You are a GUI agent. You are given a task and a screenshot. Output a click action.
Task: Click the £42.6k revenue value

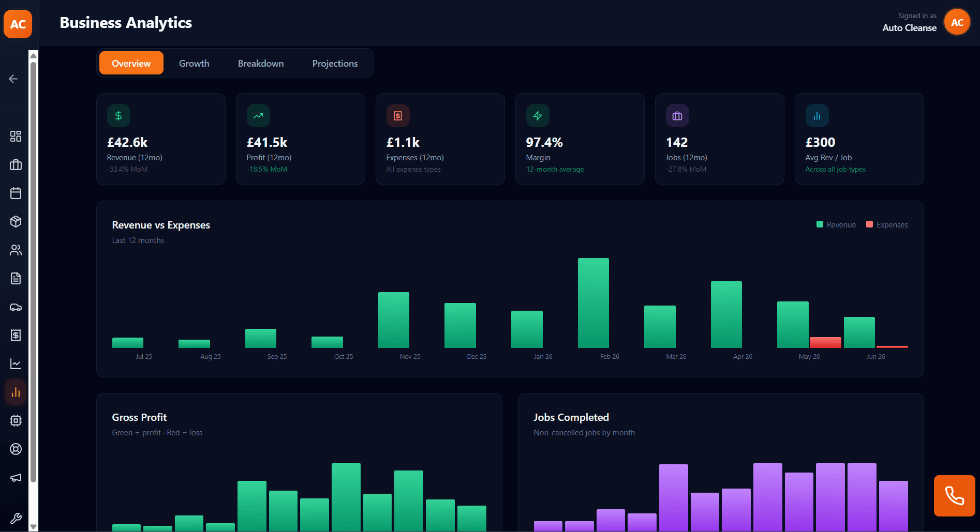tap(127, 142)
